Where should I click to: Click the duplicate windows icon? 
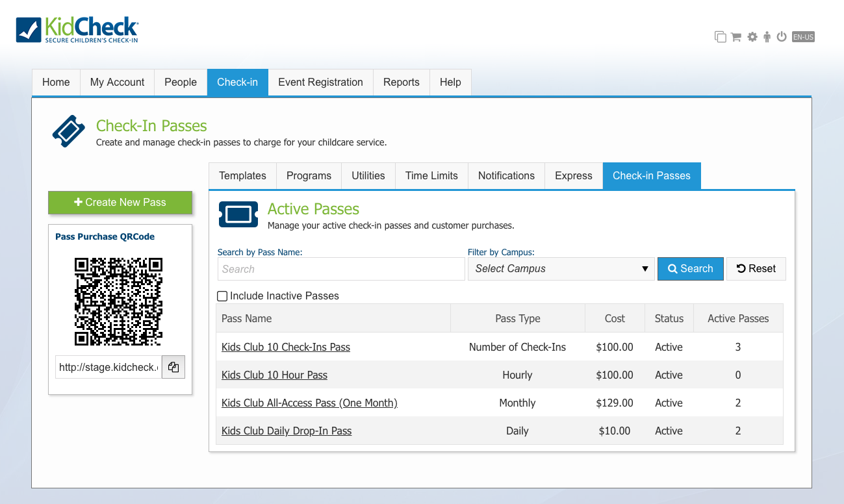(x=721, y=37)
